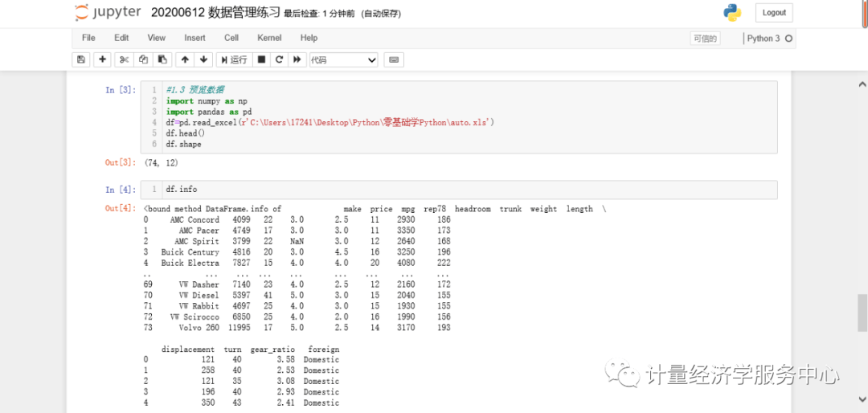Screen dimensions: 868x413
Task: Click the page vertical scrollbar thumb
Action: [863, 313]
